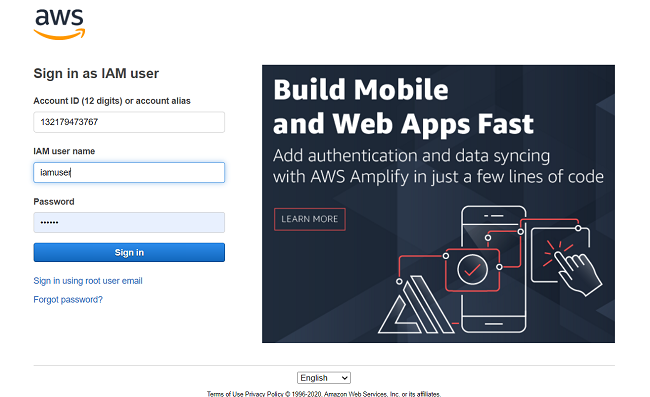Click the LEARN MORE banner button

310,219
